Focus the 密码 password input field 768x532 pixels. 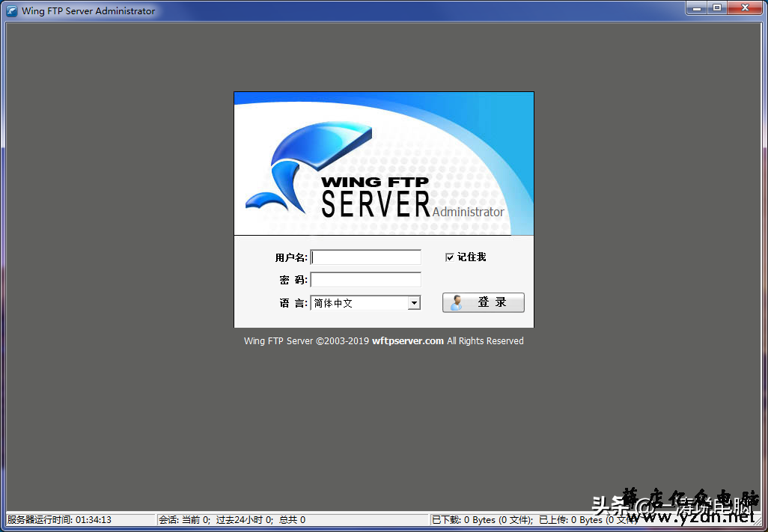tap(366, 279)
